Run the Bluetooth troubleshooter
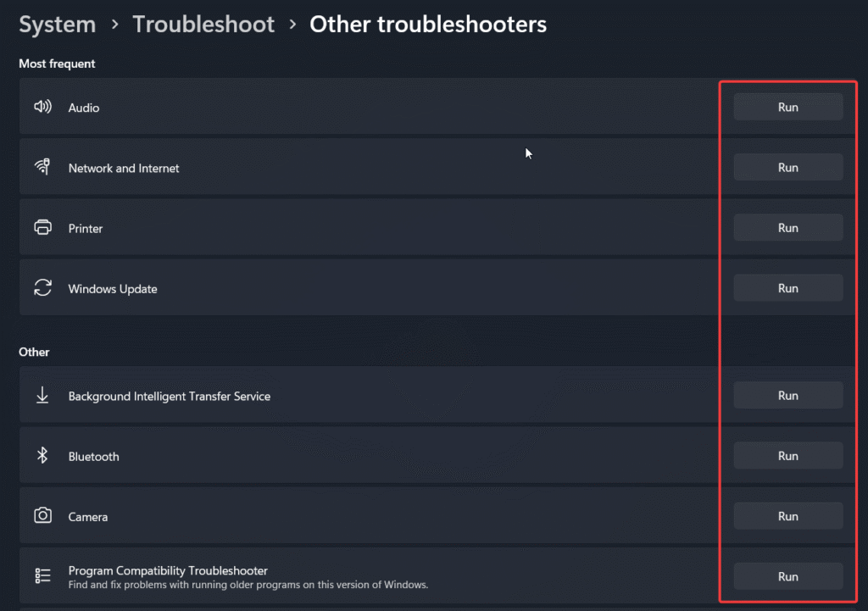This screenshot has height=611, width=868. click(x=787, y=456)
